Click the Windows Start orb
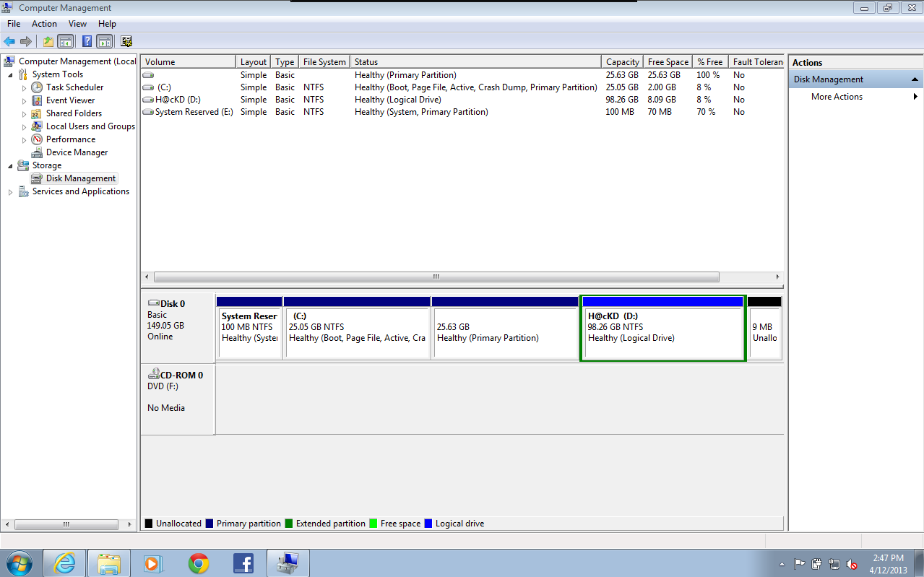924x577 pixels. point(20,563)
